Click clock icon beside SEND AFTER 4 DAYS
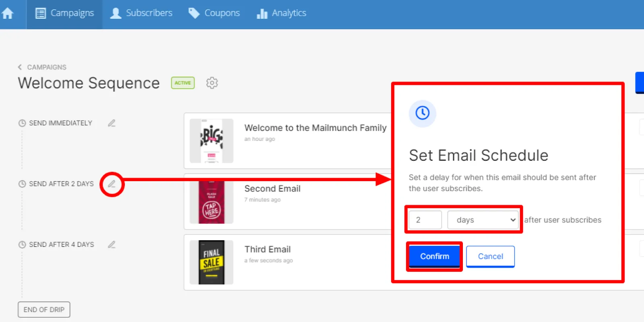644x322 pixels. point(22,245)
